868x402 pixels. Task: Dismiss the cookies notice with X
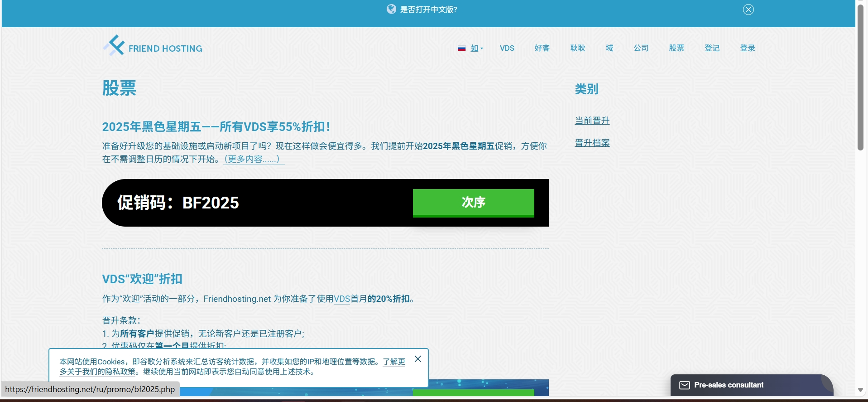coord(417,359)
